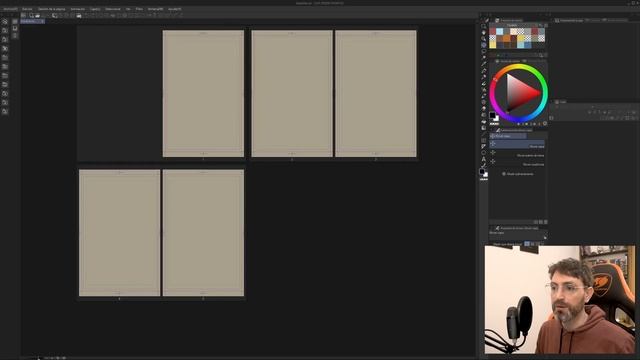Select the Operation object tool

coord(484,39)
